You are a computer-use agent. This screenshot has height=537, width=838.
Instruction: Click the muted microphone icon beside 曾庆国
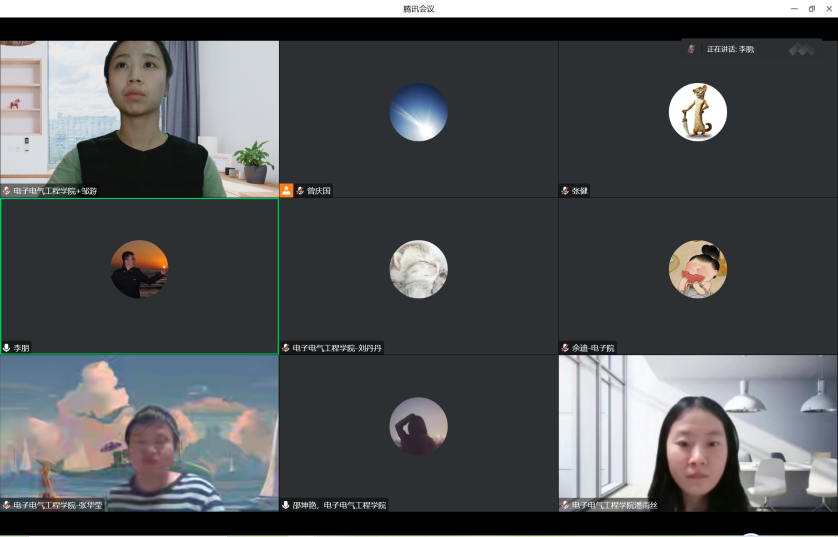coord(300,191)
